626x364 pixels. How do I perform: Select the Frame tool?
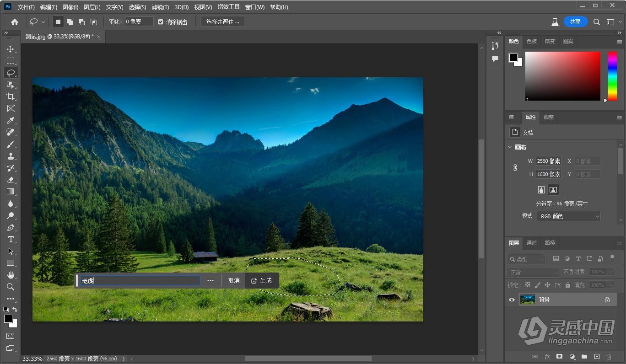(11, 108)
